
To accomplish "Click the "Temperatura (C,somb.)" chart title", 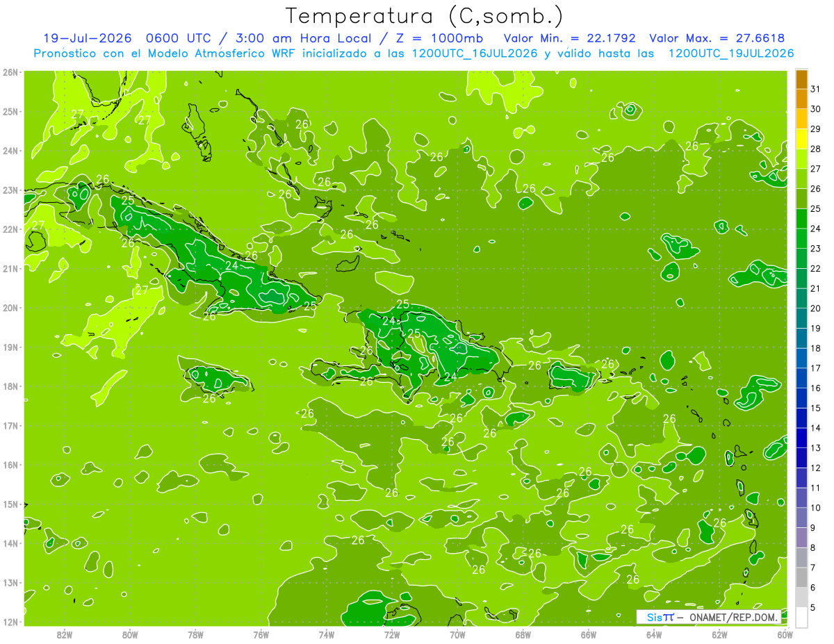I will click(425, 16).
